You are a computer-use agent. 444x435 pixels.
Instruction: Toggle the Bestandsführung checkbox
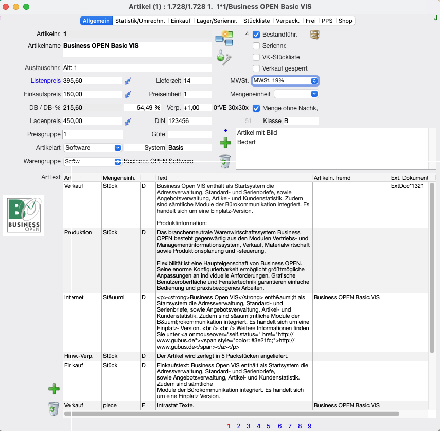pyautogui.click(x=256, y=35)
